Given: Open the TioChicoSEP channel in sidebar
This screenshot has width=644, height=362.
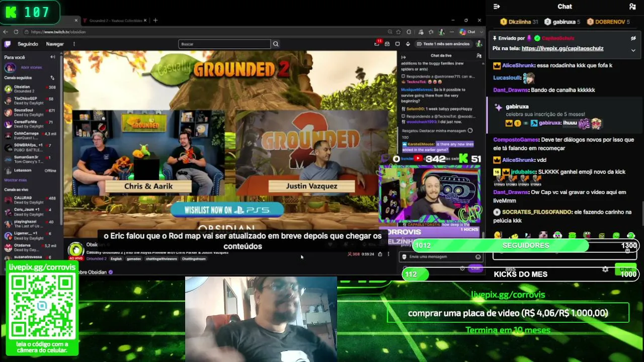Looking at the screenshot, I should click(30, 101).
